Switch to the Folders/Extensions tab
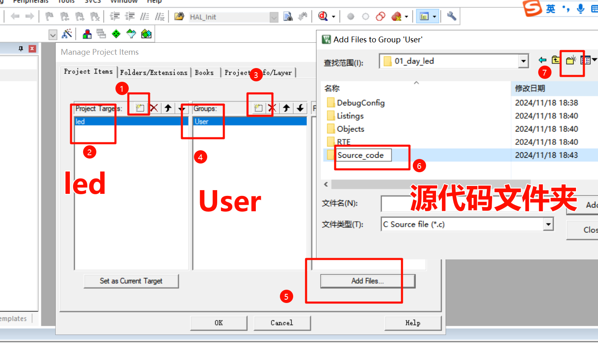Viewport: 598px width, 364px height. [154, 73]
